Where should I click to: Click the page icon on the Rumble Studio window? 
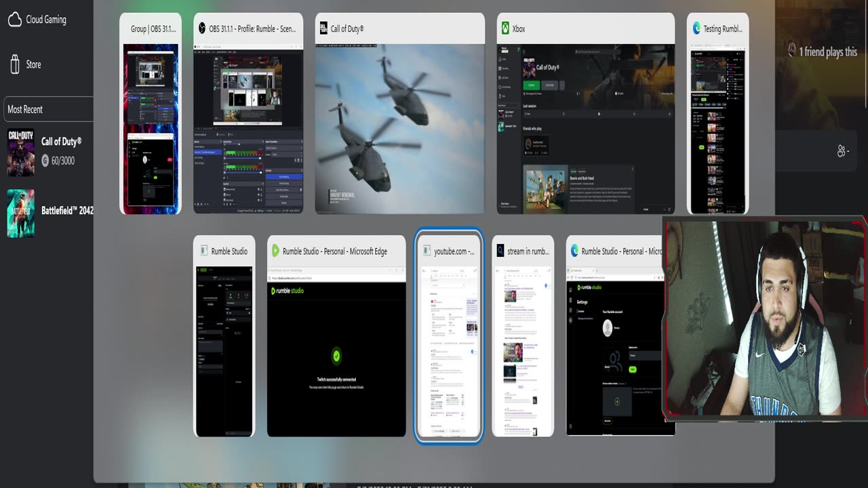(x=204, y=251)
